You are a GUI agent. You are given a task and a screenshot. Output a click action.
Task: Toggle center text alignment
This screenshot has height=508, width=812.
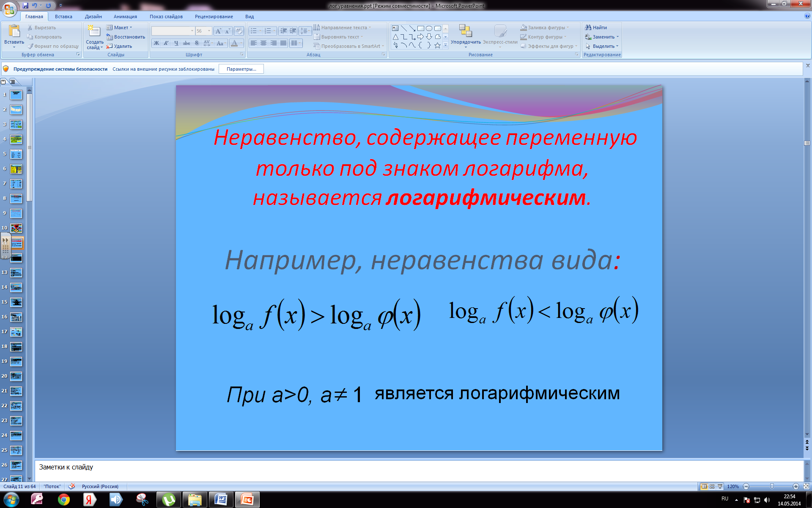(x=263, y=43)
